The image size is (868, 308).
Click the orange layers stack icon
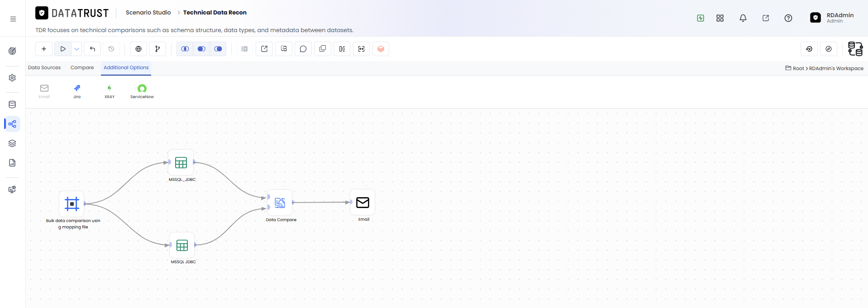pyautogui.click(x=381, y=49)
